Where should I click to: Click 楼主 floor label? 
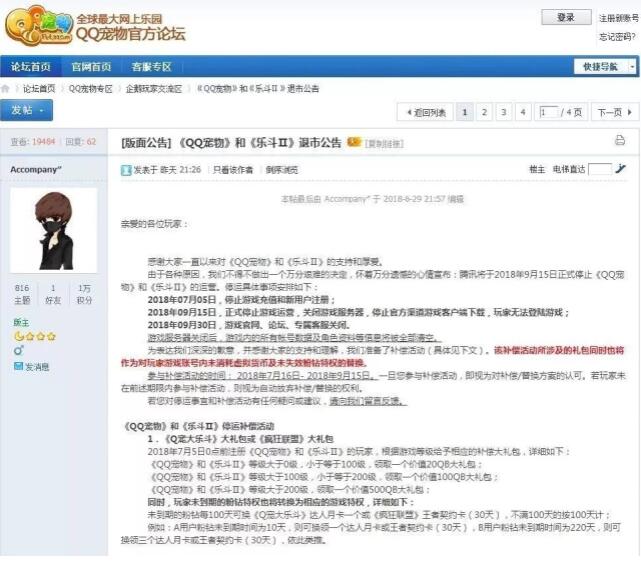tap(537, 169)
